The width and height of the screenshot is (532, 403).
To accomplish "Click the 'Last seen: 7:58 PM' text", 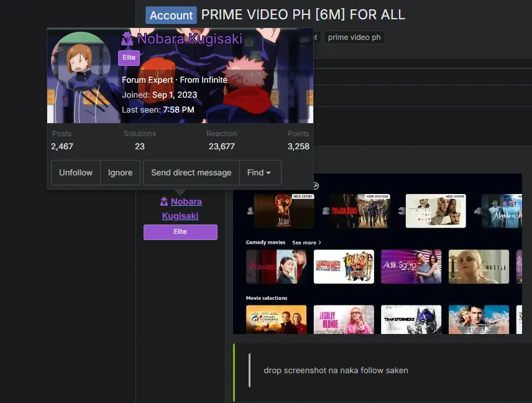I will (x=158, y=109).
